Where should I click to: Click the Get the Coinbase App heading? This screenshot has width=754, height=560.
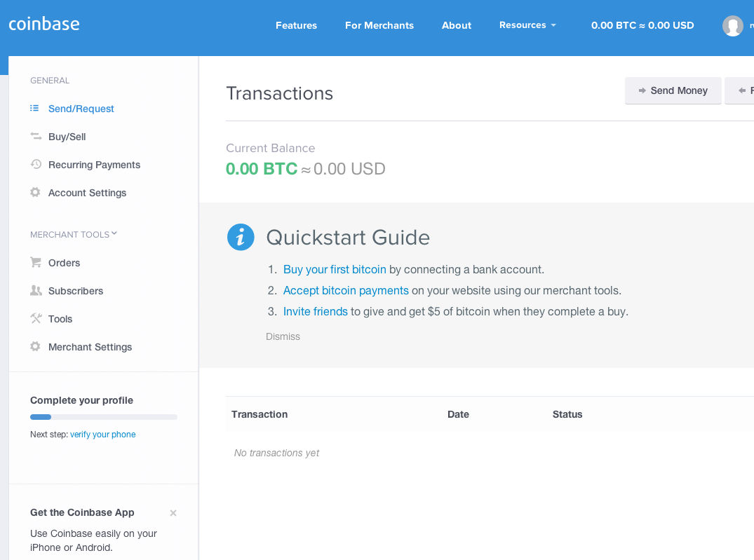pos(82,512)
